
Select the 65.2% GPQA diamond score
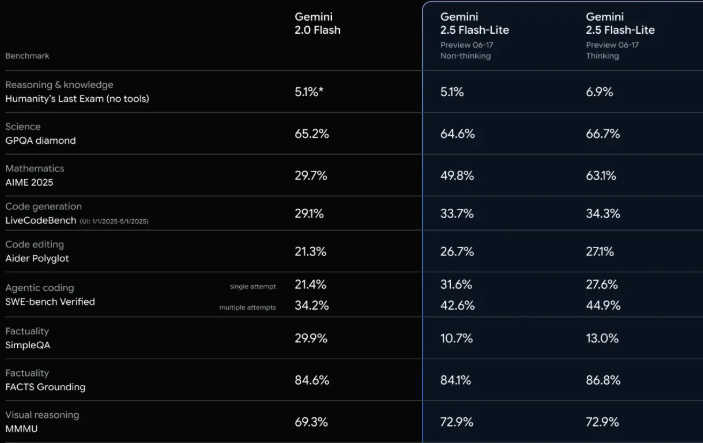311,133
